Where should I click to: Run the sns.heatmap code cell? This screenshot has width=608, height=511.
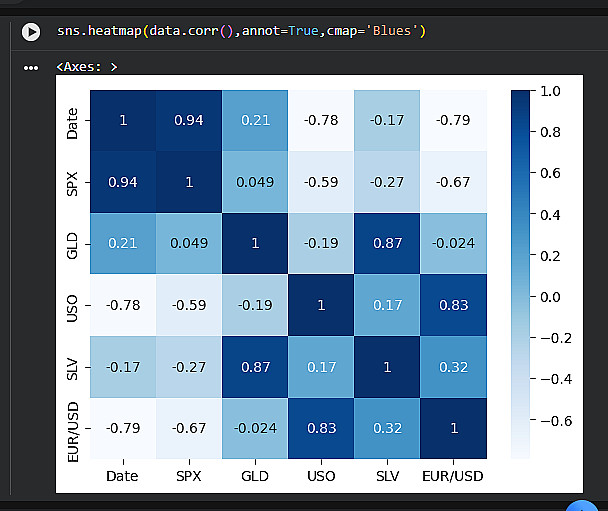click(31, 32)
